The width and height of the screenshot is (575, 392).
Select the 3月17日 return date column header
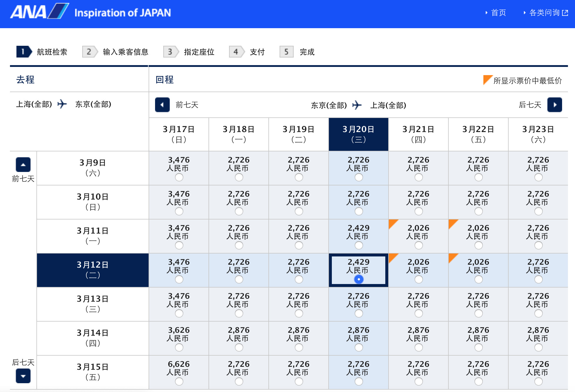pos(179,134)
